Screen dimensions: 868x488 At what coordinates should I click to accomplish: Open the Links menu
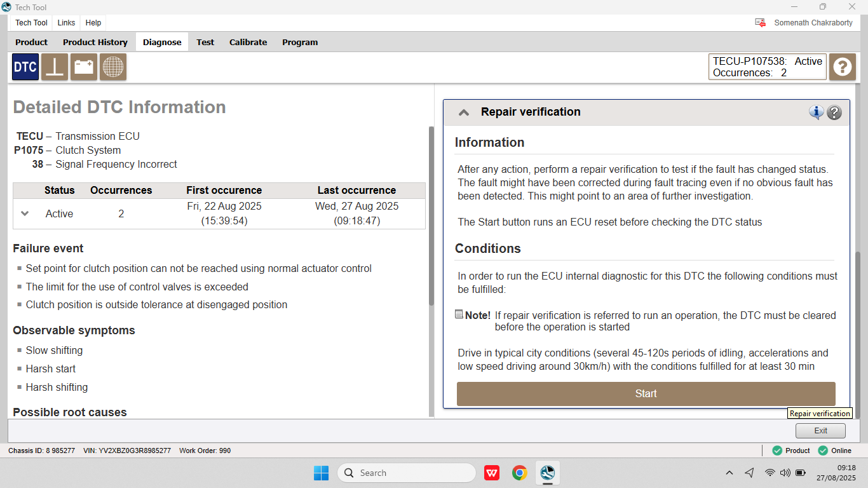(x=66, y=23)
